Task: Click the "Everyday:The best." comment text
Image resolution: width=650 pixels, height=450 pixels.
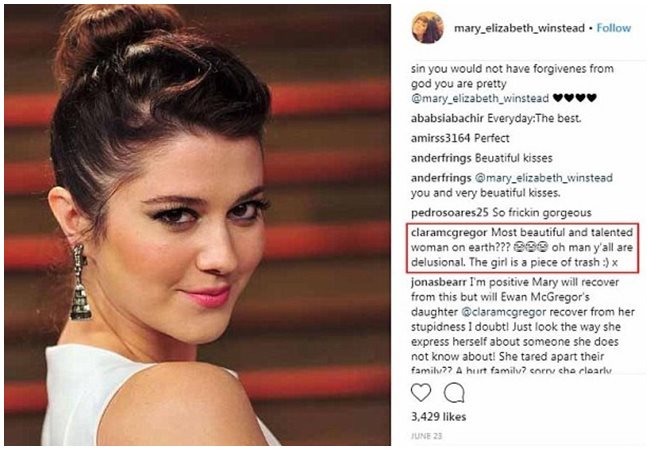Action: [x=534, y=119]
